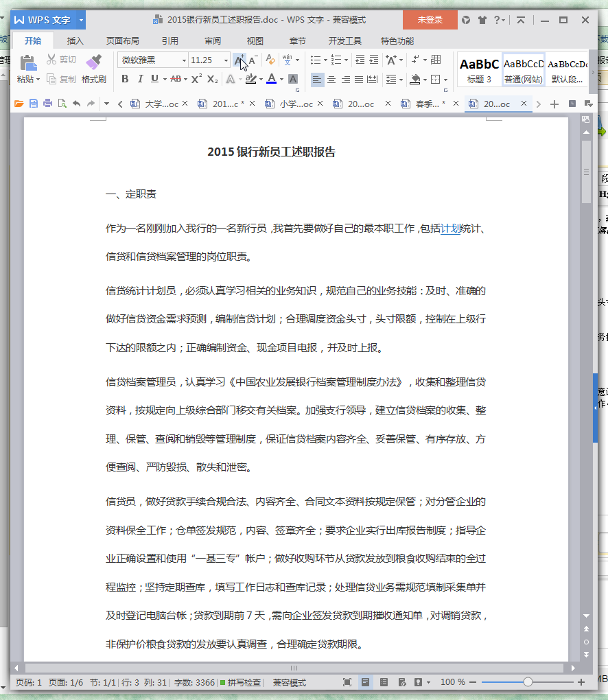The width and height of the screenshot is (608, 700).
Task: Click the 未登录 login button
Action: click(430, 21)
